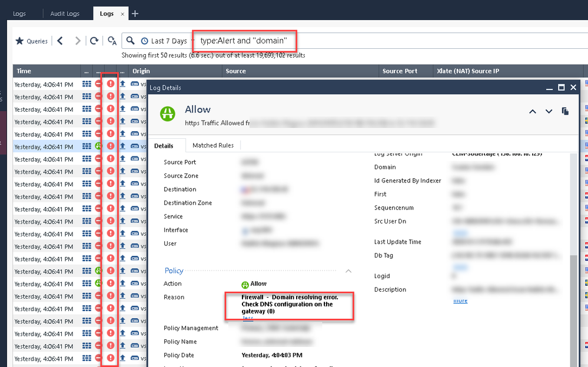Copy log details with clipboard icon
The image size is (588, 367).
tap(566, 111)
